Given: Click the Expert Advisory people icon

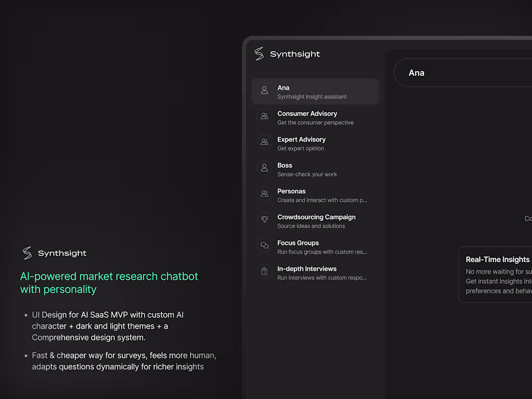Looking at the screenshot, I should click(x=264, y=142).
